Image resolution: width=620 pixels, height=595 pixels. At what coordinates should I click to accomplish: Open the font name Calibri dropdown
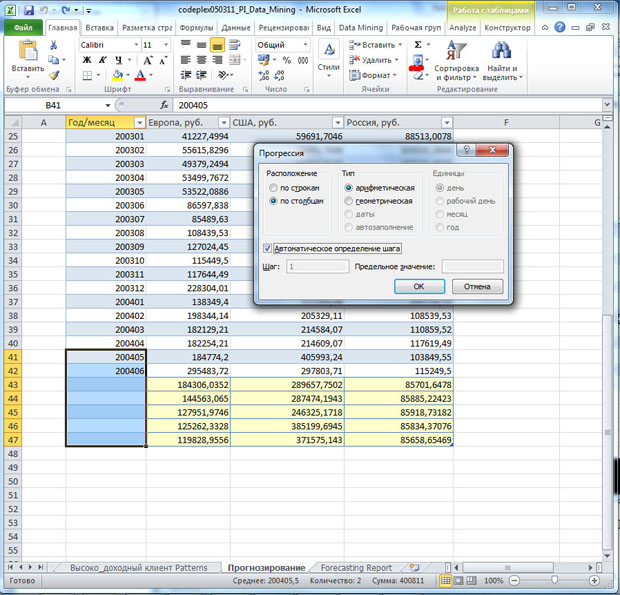pos(136,45)
